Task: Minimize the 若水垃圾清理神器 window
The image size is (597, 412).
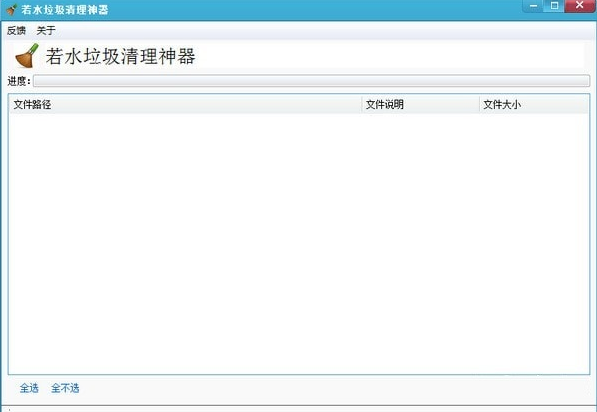Action: (x=534, y=6)
